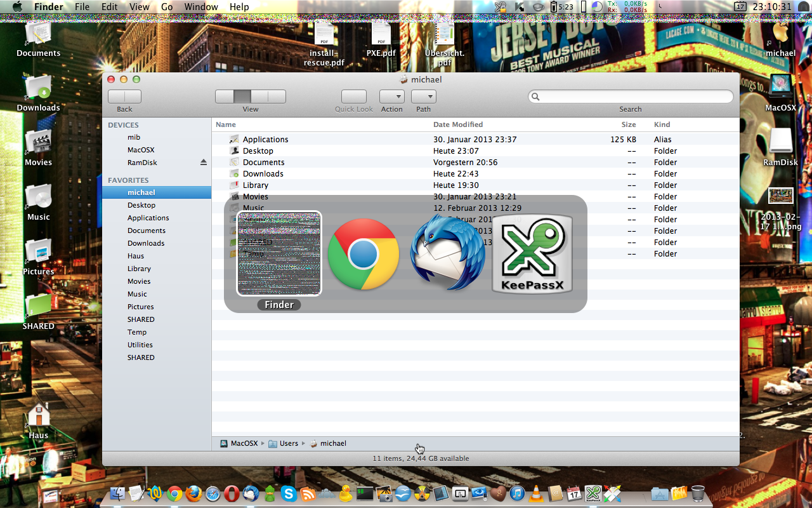Screen dimensions: 812x508
Task: Select the Applications alias row in file list
Action: click(x=476, y=140)
